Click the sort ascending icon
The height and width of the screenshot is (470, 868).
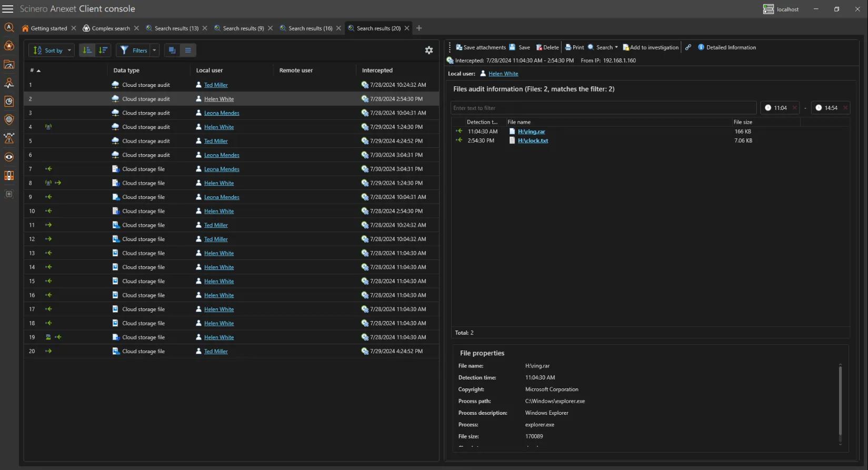click(87, 50)
